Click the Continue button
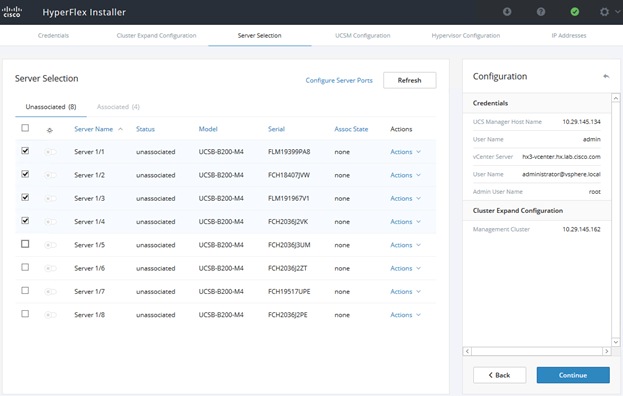 point(573,375)
